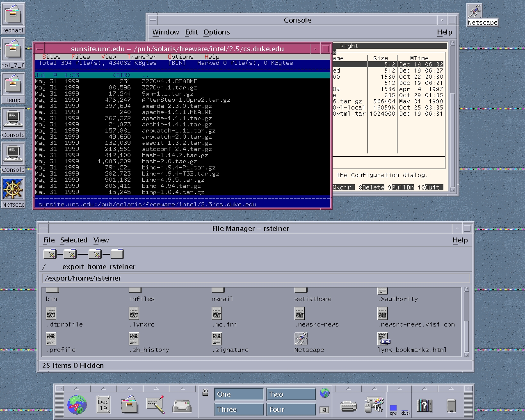Open the Mailer inbox tray icon
The image size is (525, 420).
point(182,406)
